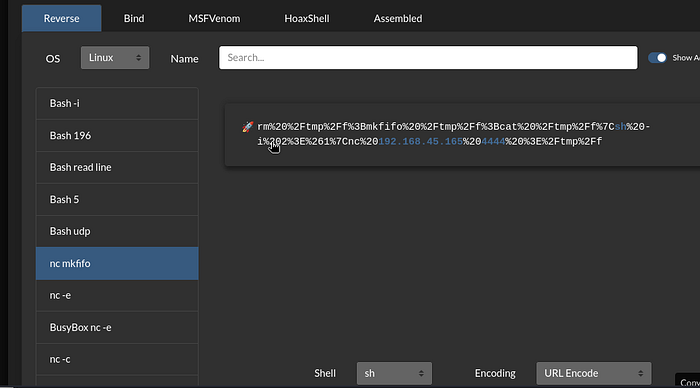This screenshot has width=700, height=388.
Task: Click the rocket icon beside the command
Action: 247,127
